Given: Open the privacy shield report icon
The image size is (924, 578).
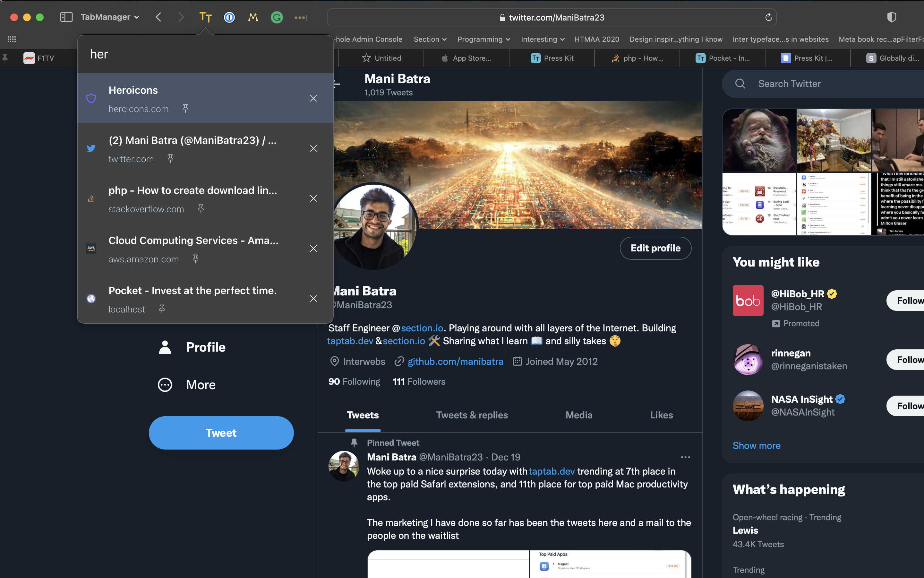Looking at the screenshot, I should coord(892,17).
